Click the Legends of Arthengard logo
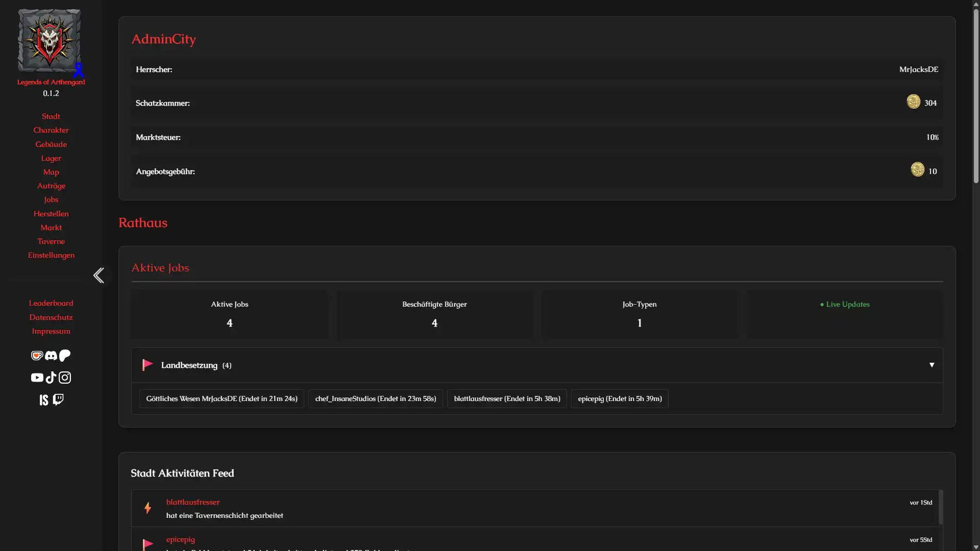Viewport: 980px width, 551px height. [x=48, y=41]
